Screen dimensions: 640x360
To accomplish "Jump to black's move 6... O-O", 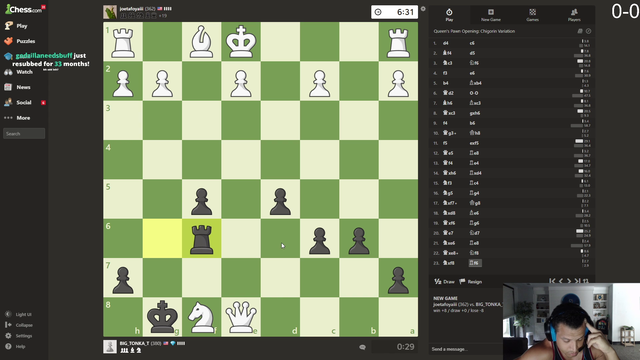I will coord(474,93).
